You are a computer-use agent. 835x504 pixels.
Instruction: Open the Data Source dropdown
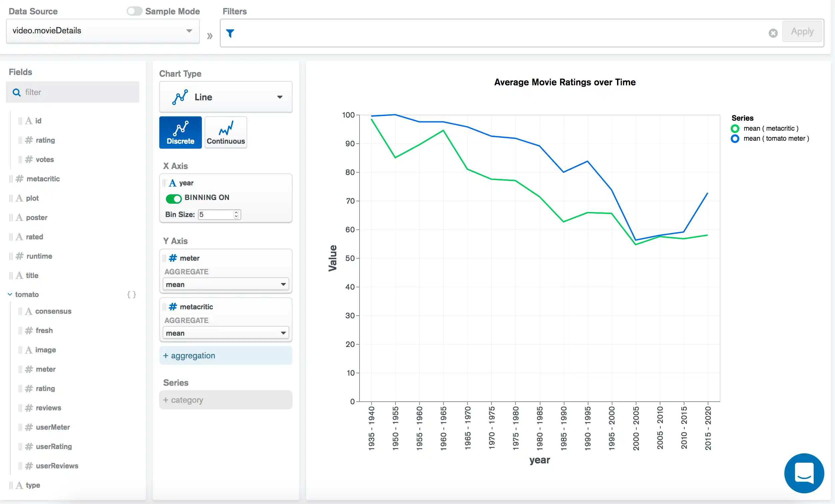coord(103,31)
